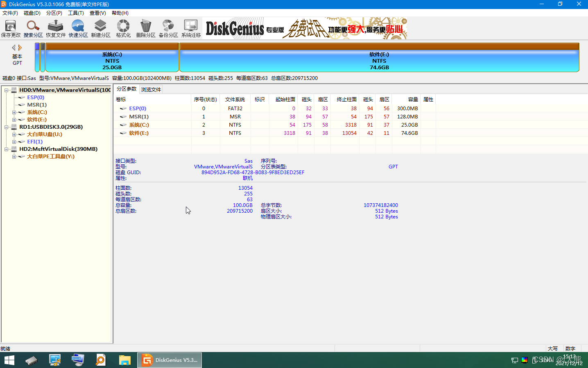Click the drive icon of 系统(C:) table row
Image resolution: width=588 pixels, height=368 pixels.
tap(123, 125)
